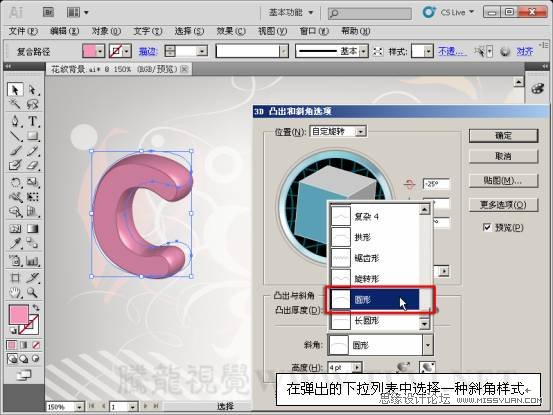Toggle the 预览(P) preview checkbox
553x415 pixels.
[487, 227]
